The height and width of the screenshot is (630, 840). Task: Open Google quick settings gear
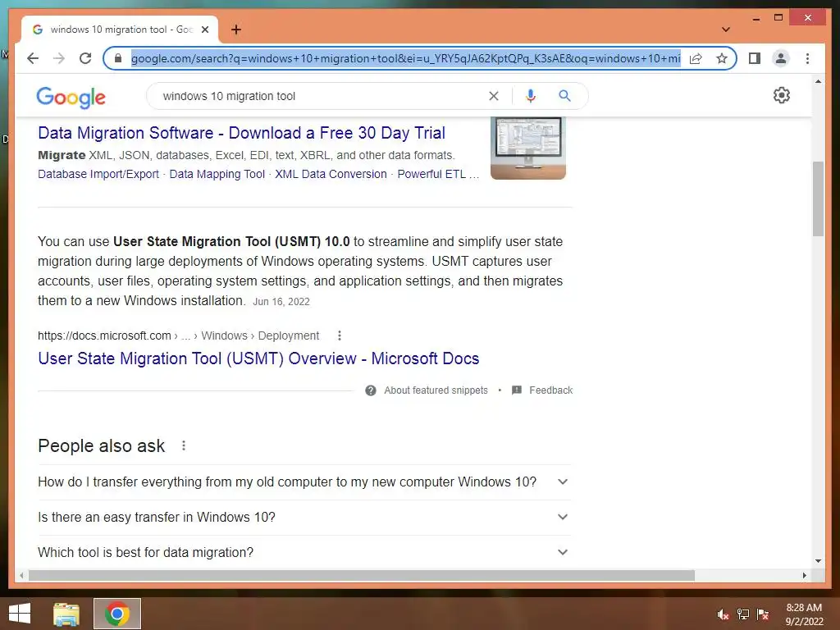pyautogui.click(x=782, y=95)
